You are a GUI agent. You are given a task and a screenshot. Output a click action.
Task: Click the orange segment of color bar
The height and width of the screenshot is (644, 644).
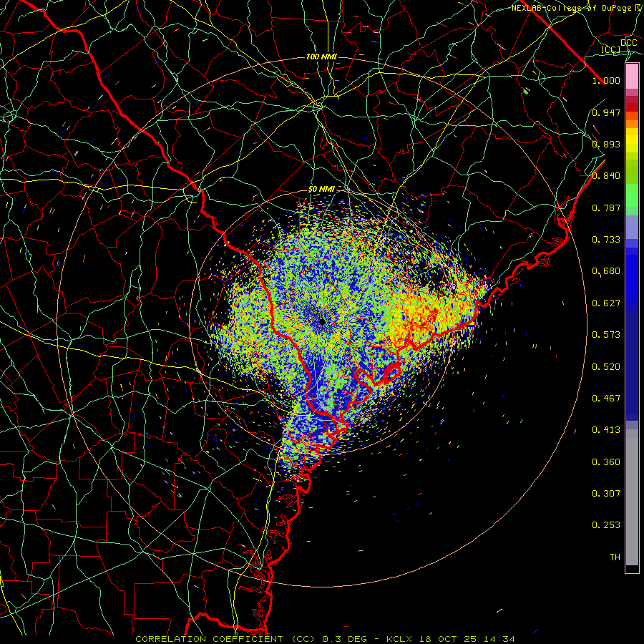[632, 124]
